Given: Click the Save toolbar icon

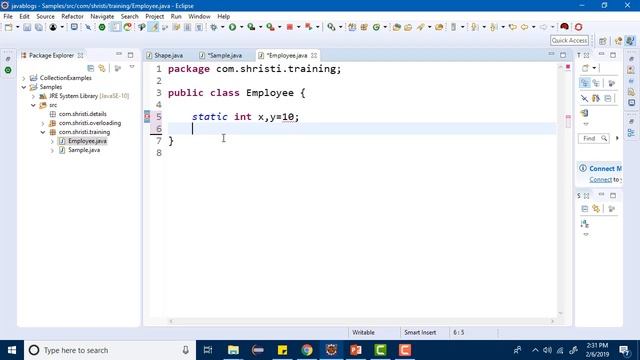Looking at the screenshot, I should tap(27, 27).
